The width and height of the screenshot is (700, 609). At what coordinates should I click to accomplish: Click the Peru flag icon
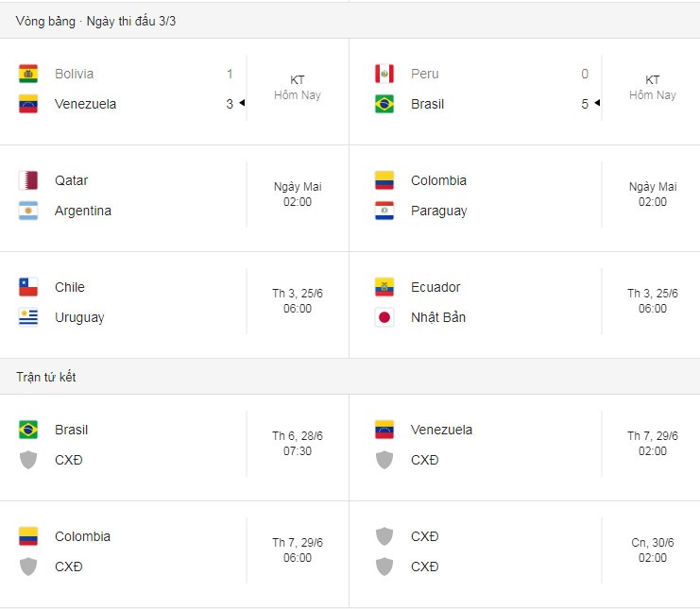point(384,74)
